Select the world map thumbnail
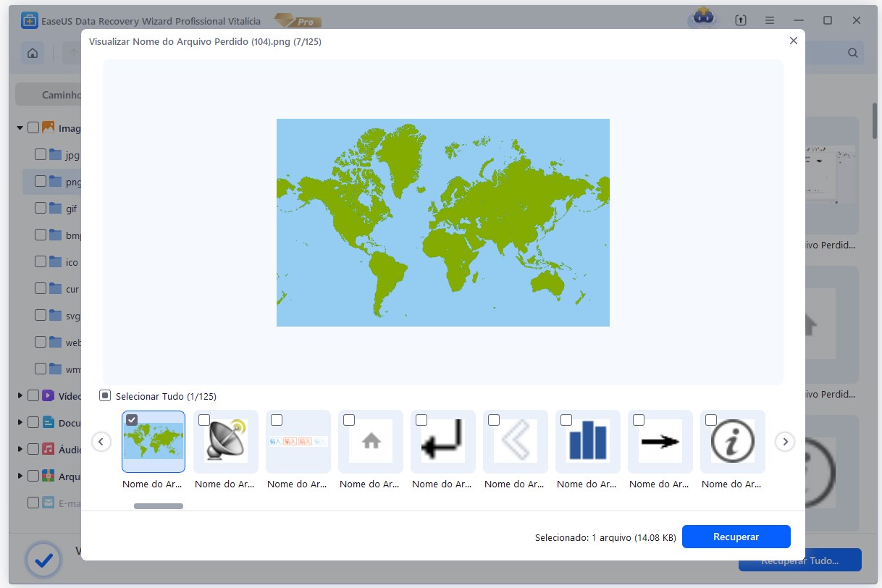The height and width of the screenshot is (588, 882). pyautogui.click(x=154, y=441)
